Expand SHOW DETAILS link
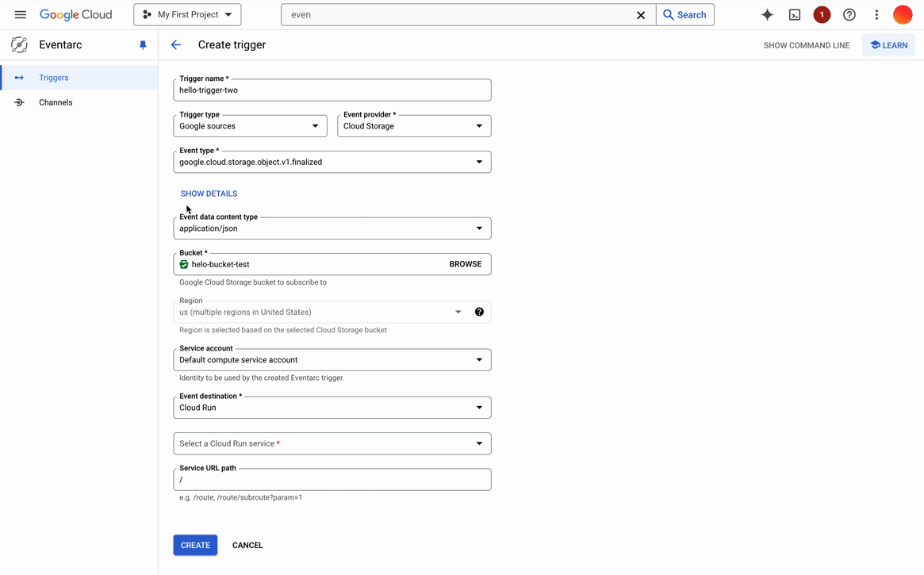The image size is (924, 575). [209, 194]
